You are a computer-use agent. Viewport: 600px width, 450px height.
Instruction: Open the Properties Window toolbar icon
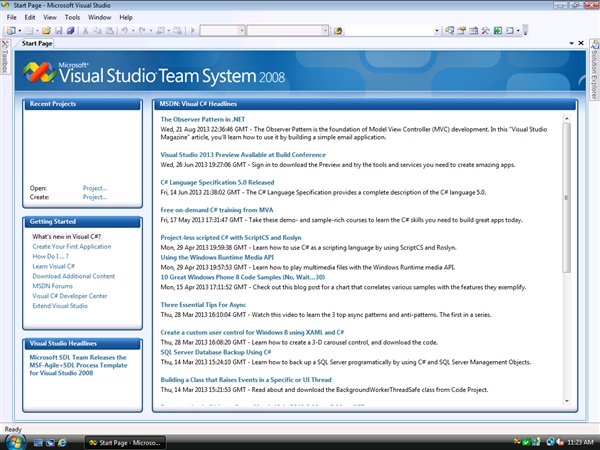pos(462,31)
